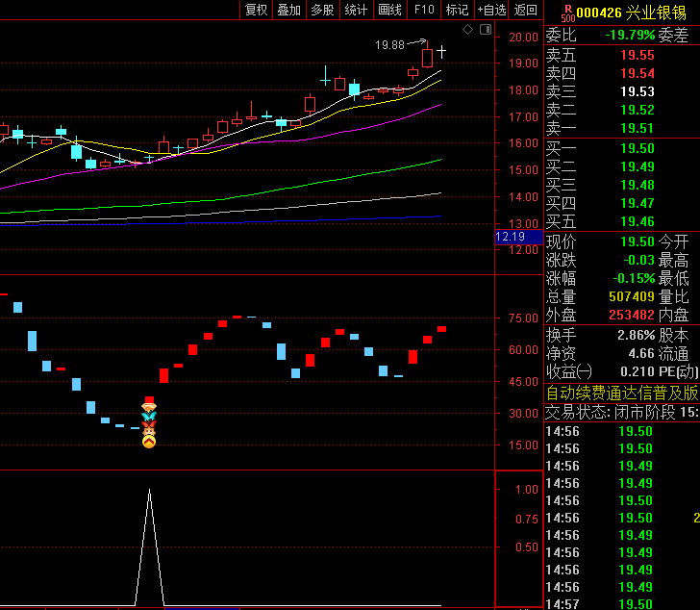Viewport: 700px width, 610px height.
Task: Select the 买二 price 19.49
Action: pyautogui.click(x=637, y=167)
